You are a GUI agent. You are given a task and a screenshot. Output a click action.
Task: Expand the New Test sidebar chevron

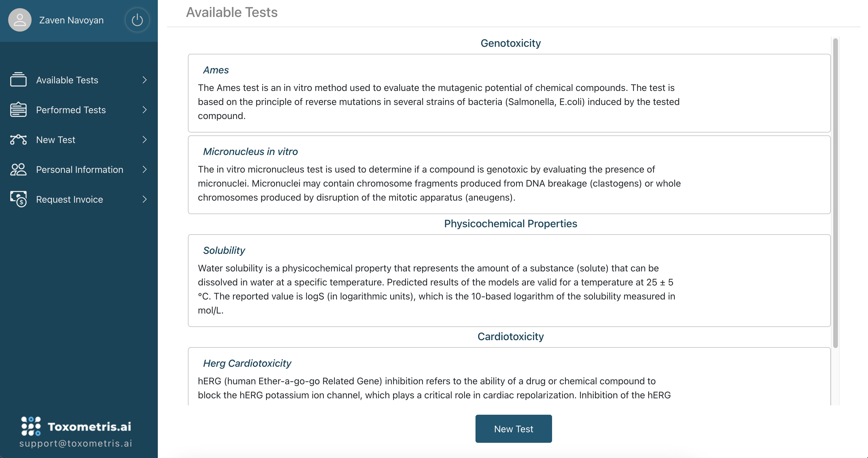click(145, 140)
